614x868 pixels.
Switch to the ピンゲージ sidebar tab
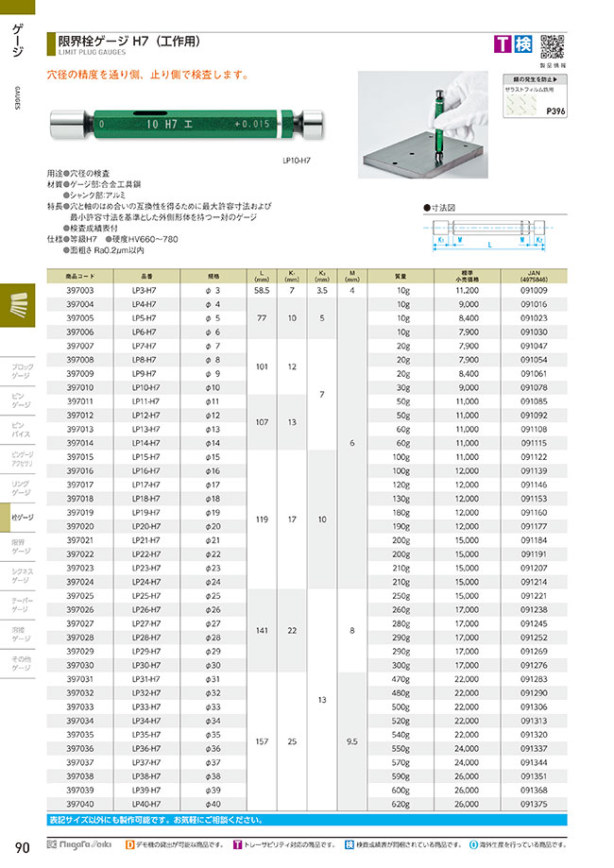click(20, 400)
